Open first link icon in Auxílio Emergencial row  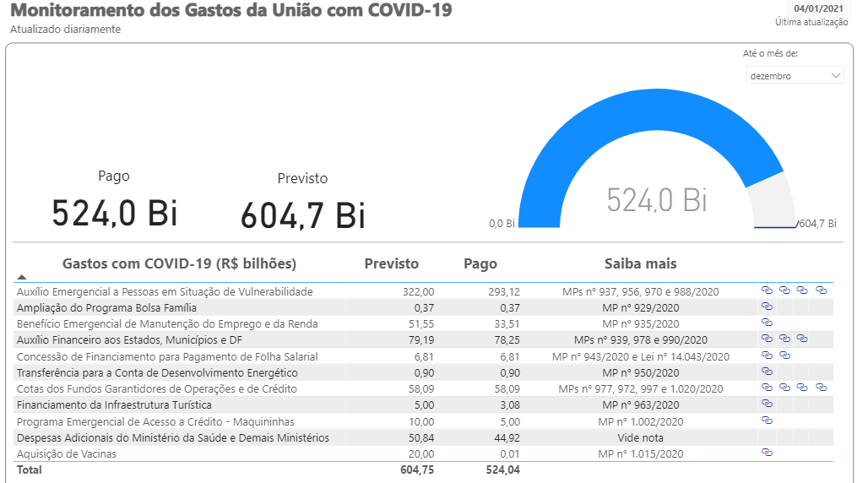coord(767,290)
